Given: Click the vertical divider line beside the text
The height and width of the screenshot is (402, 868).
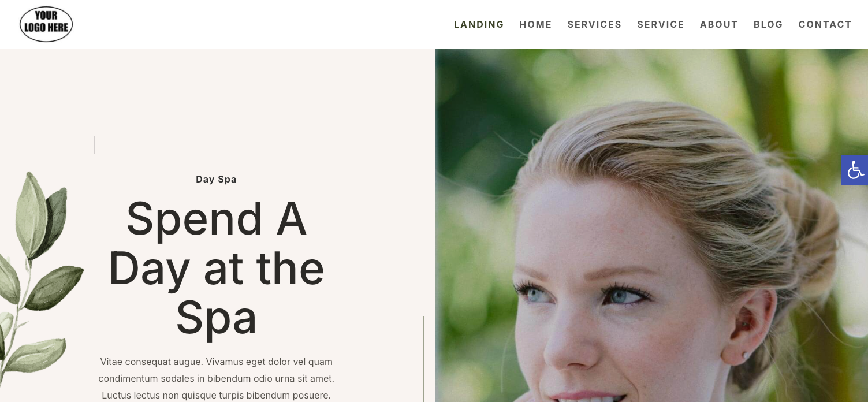Looking at the screenshot, I should (x=423, y=359).
